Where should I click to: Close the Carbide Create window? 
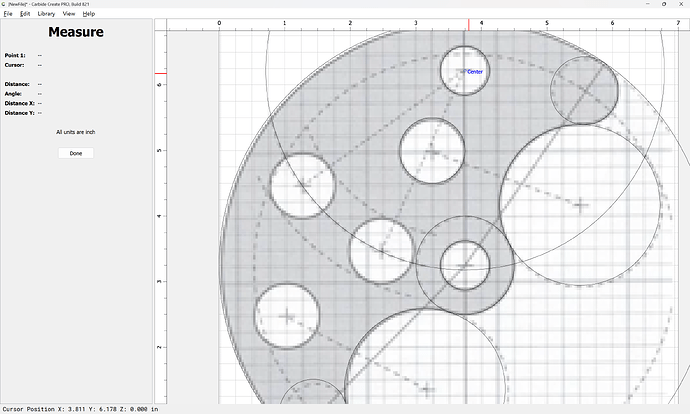tap(681, 4)
